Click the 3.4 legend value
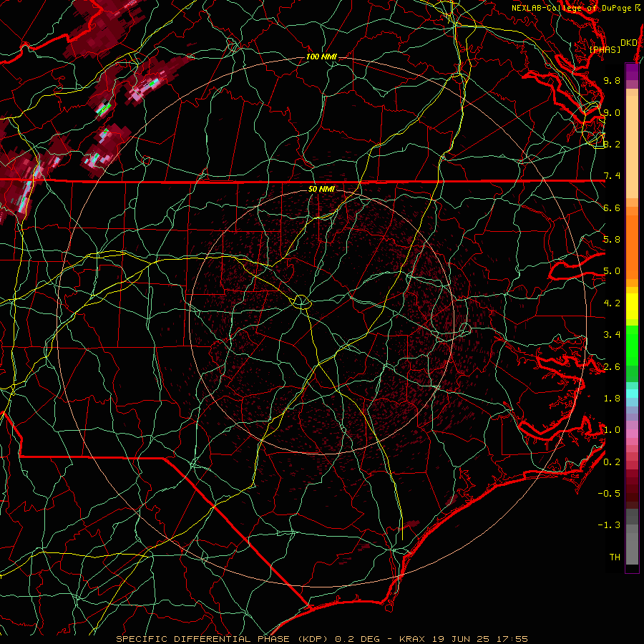 pos(612,335)
